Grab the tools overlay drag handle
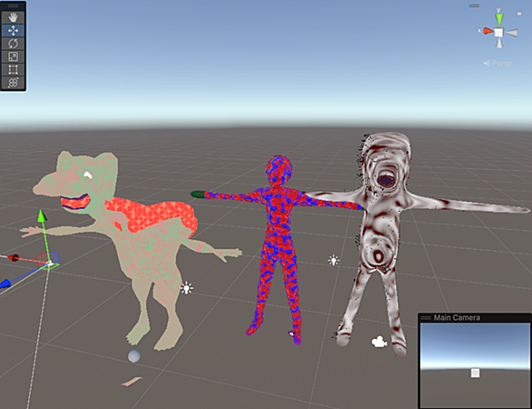Image resolution: width=532 pixels, height=409 pixels. [13, 5]
